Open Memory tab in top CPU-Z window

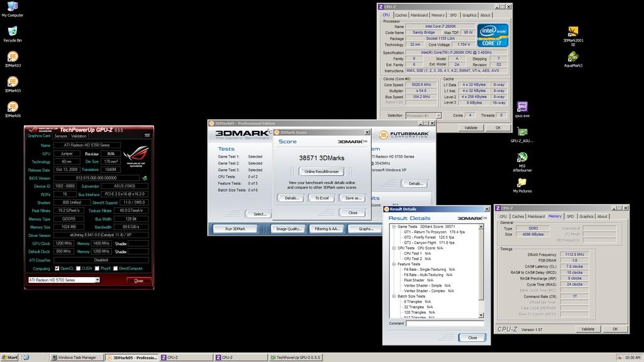click(438, 15)
